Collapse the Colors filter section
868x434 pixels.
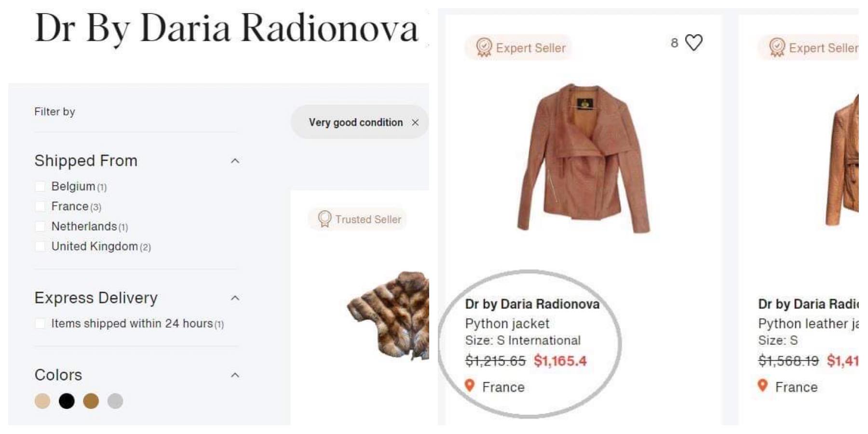point(235,375)
